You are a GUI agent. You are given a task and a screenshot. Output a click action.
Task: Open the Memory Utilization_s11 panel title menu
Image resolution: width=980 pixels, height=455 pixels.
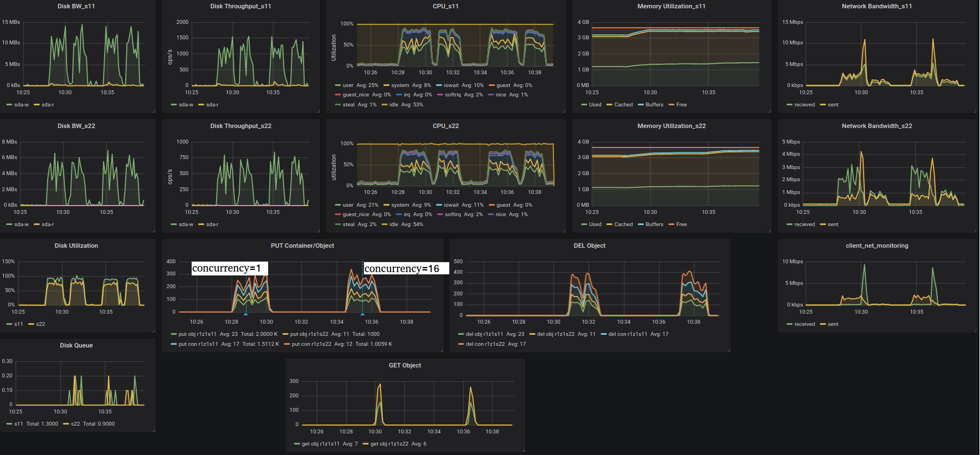(671, 6)
